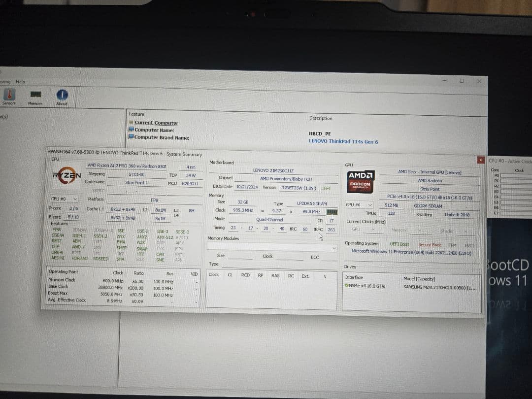Open the Memory DIMM icon on toolbar

click(34, 94)
